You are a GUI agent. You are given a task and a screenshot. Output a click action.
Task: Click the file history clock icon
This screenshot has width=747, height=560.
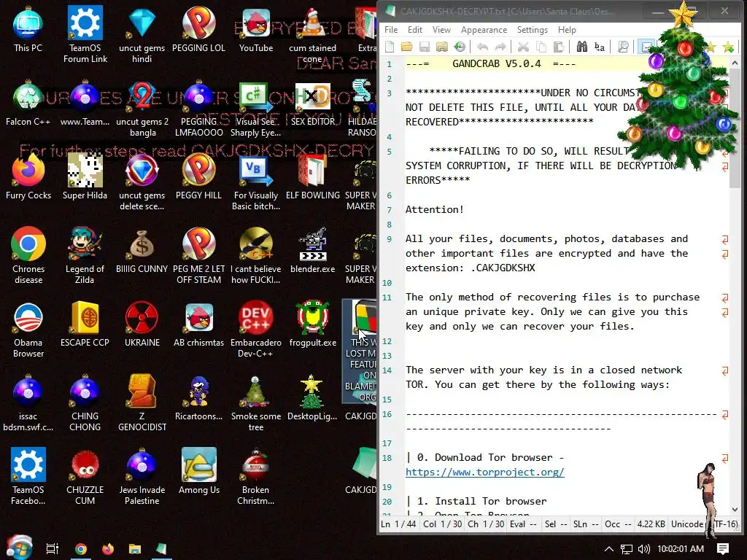(460, 47)
